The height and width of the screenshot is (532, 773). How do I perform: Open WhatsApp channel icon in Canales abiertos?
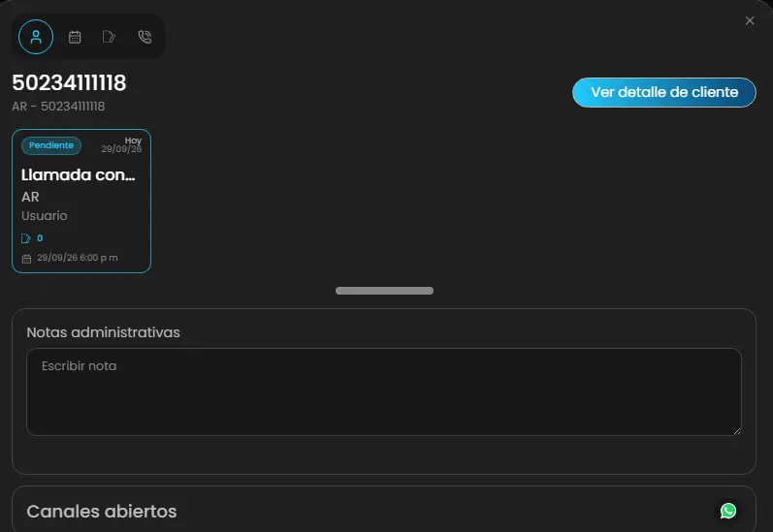tap(728, 511)
